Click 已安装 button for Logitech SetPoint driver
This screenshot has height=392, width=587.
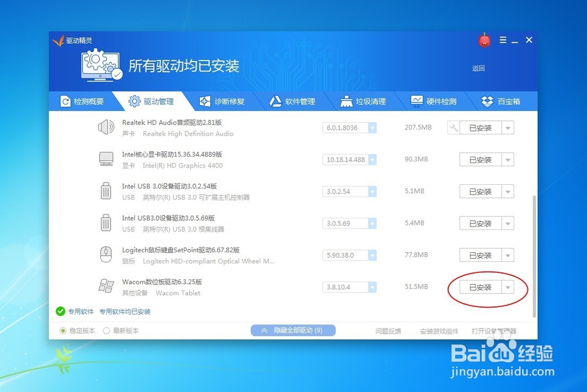point(480,255)
